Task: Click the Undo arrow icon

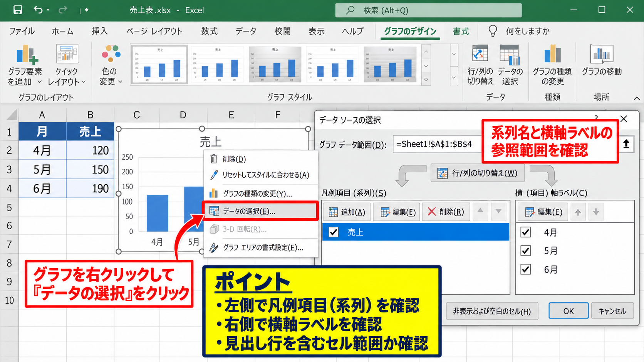Action: (x=38, y=10)
